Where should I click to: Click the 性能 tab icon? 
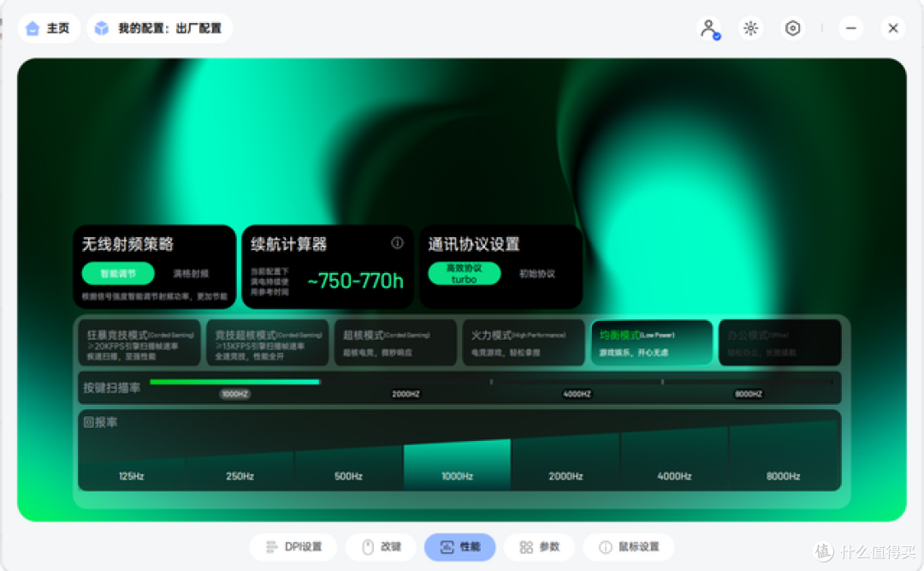pos(447,547)
